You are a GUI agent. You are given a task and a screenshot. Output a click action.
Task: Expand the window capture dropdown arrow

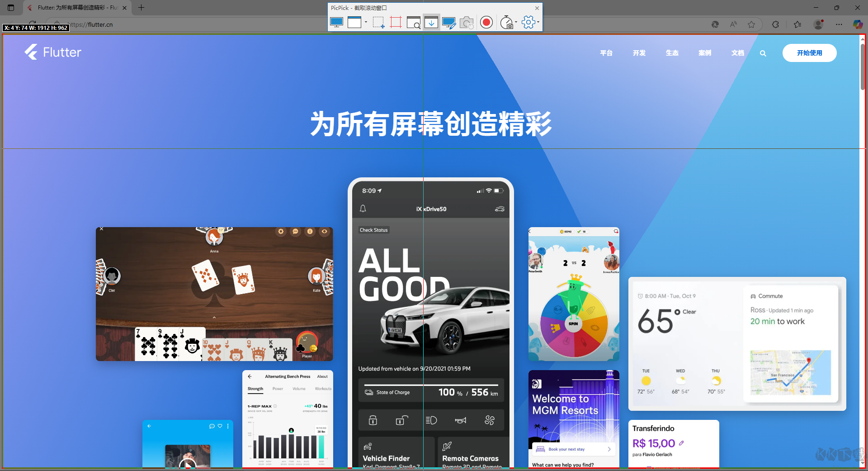pyautogui.click(x=366, y=22)
